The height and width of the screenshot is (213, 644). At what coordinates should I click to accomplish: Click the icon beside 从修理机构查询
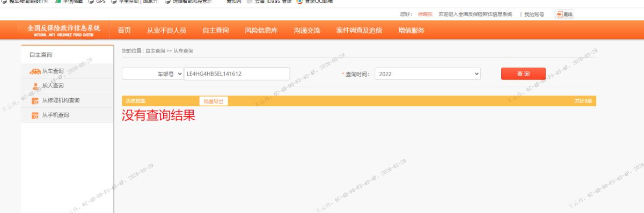(35, 100)
